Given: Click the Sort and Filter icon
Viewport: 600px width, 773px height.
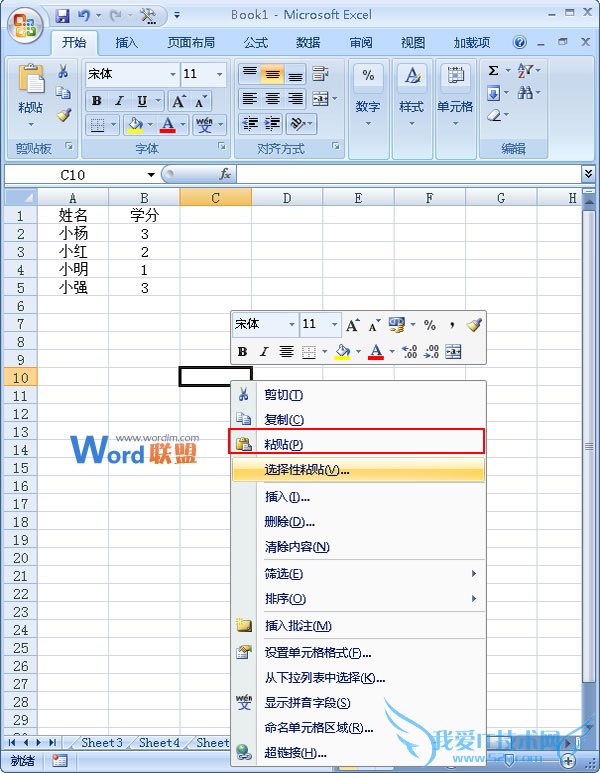Looking at the screenshot, I should coord(525,70).
